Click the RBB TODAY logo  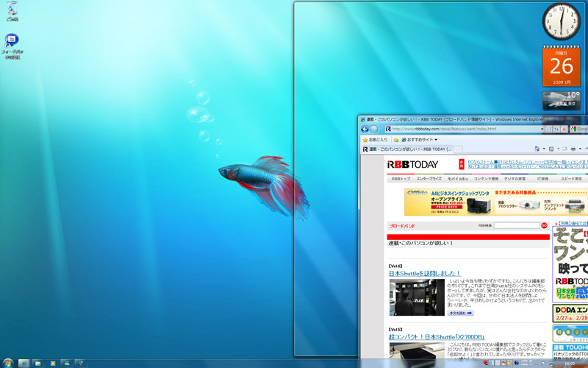tap(412, 164)
